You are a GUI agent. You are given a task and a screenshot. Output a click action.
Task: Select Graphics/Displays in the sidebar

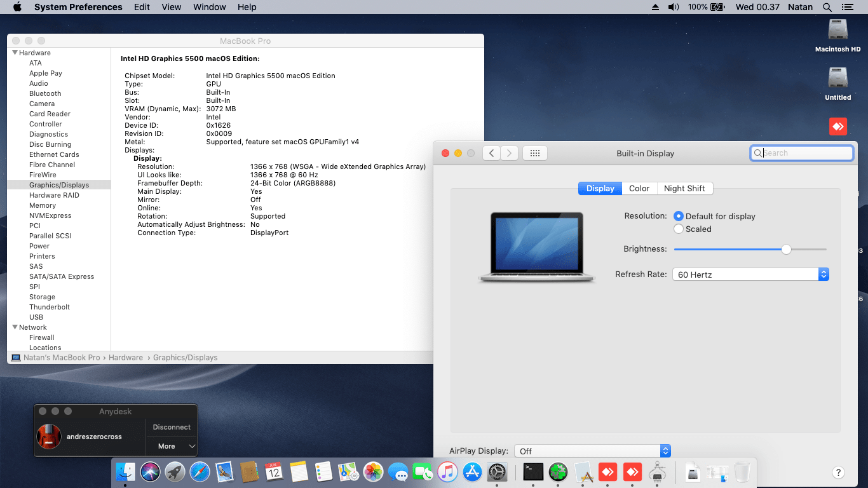[x=59, y=185]
